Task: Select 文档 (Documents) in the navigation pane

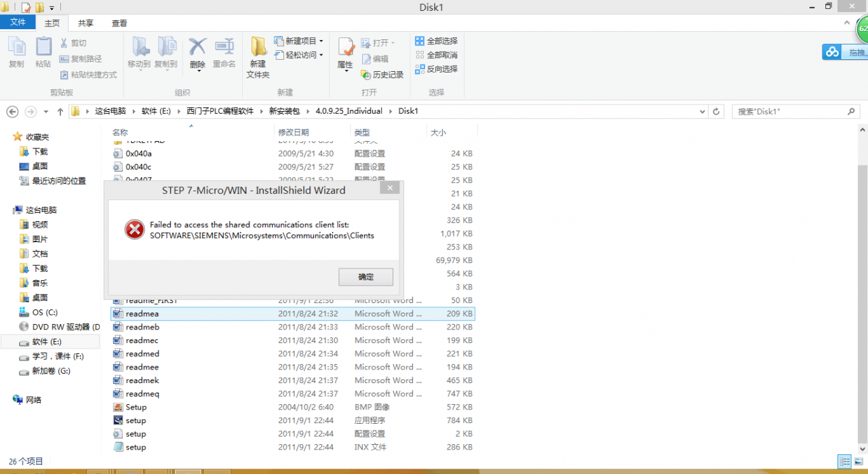Action: click(40, 254)
